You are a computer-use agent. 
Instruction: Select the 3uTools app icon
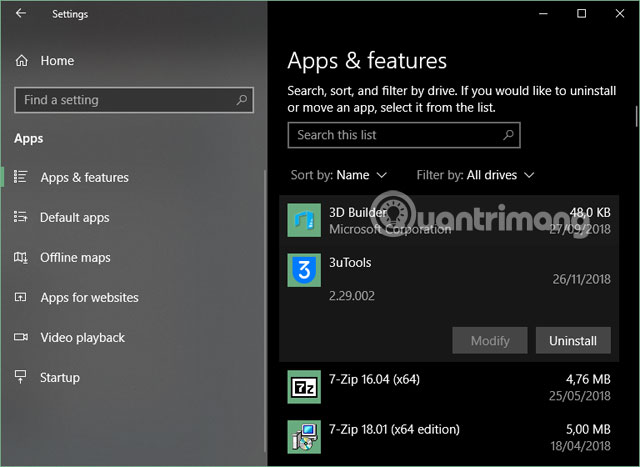pos(304,270)
